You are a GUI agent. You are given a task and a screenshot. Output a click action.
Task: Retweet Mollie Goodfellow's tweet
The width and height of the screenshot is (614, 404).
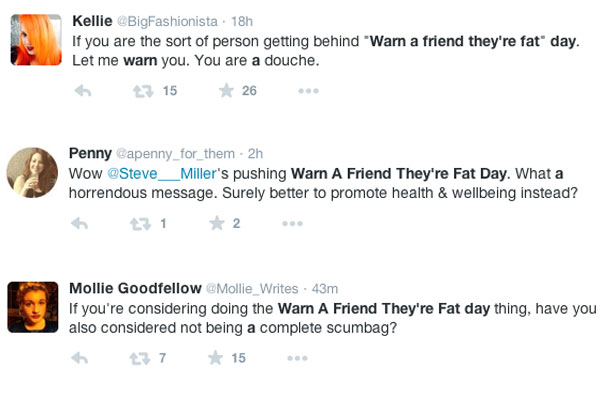pyautogui.click(x=140, y=359)
